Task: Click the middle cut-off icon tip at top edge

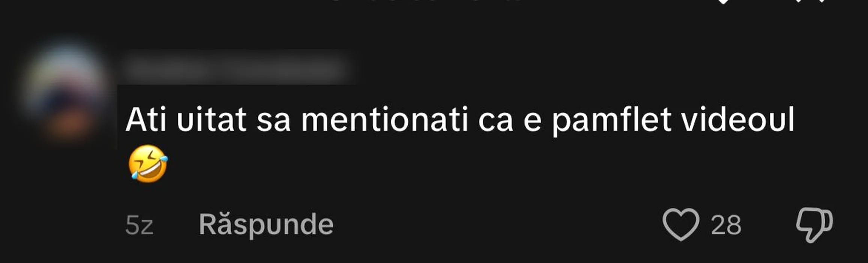Action: pos(798,1)
